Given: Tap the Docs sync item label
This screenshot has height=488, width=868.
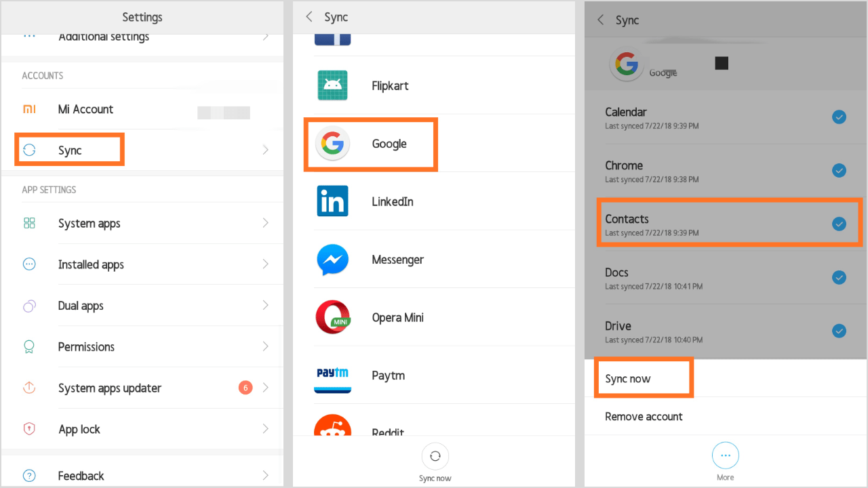Looking at the screenshot, I should (x=617, y=272).
